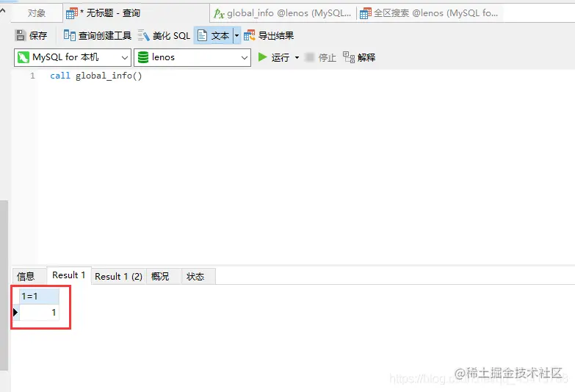Click Export Result (导出结果)
Screen dimensions: 575x392
pos(269,35)
